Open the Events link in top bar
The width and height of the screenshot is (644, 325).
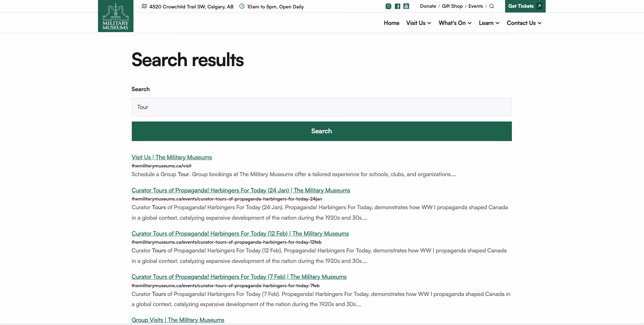click(x=476, y=6)
